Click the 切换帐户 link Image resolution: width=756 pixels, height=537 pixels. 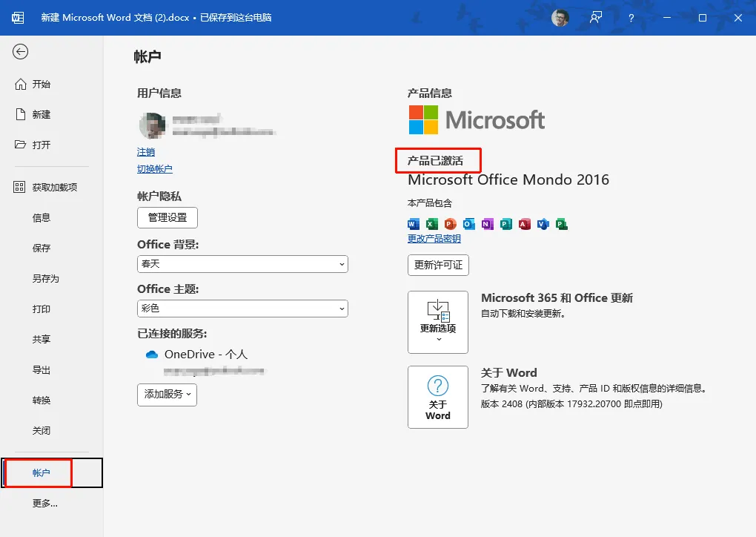coord(154,169)
